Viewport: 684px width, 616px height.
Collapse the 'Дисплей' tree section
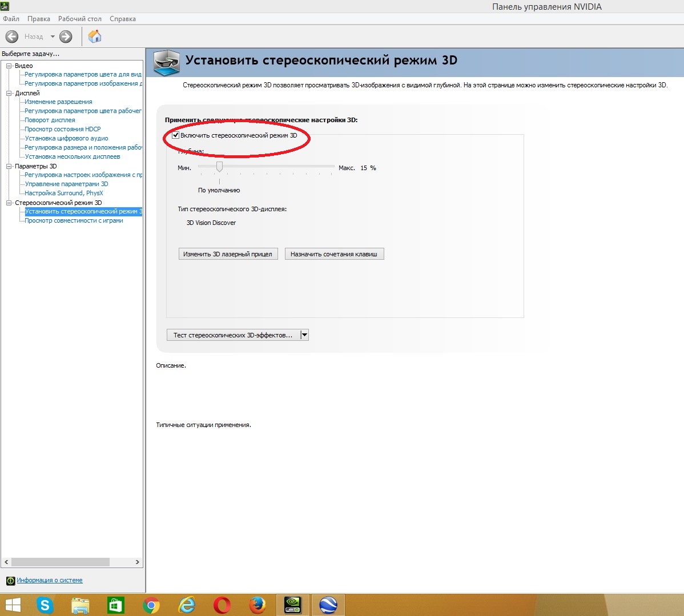click(x=9, y=93)
